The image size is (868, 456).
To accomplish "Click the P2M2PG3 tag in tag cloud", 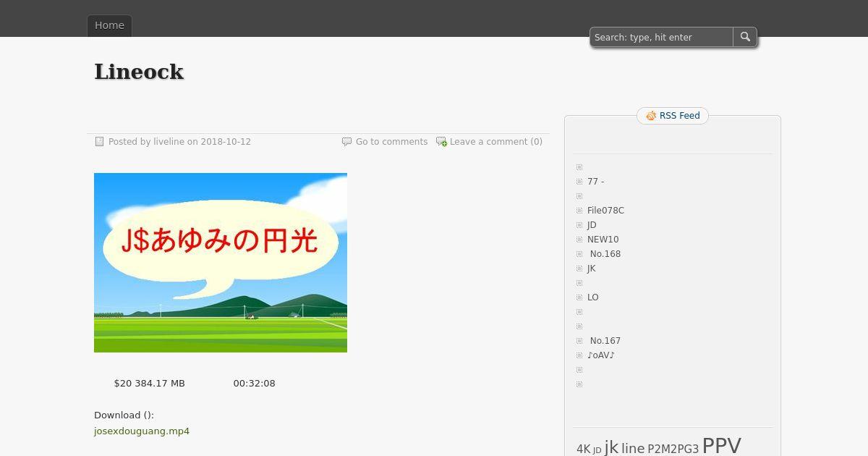I will (x=673, y=449).
